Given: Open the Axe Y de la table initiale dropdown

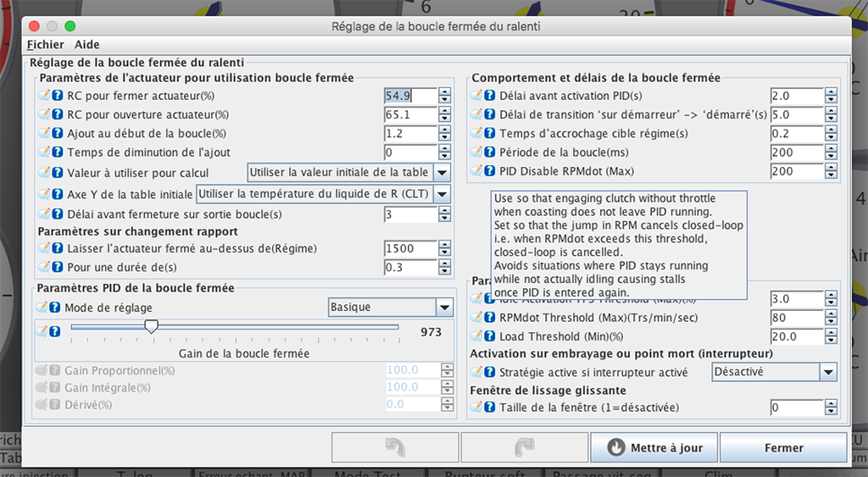Looking at the screenshot, I should click(442, 194).
